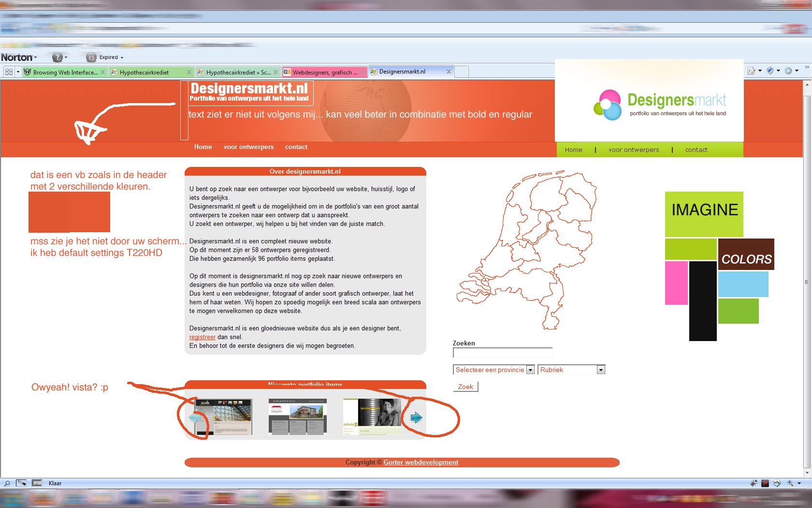Open the first portfolio thumbnail with glass building
This screenshot has width=812, height=508.
[223, 417]
